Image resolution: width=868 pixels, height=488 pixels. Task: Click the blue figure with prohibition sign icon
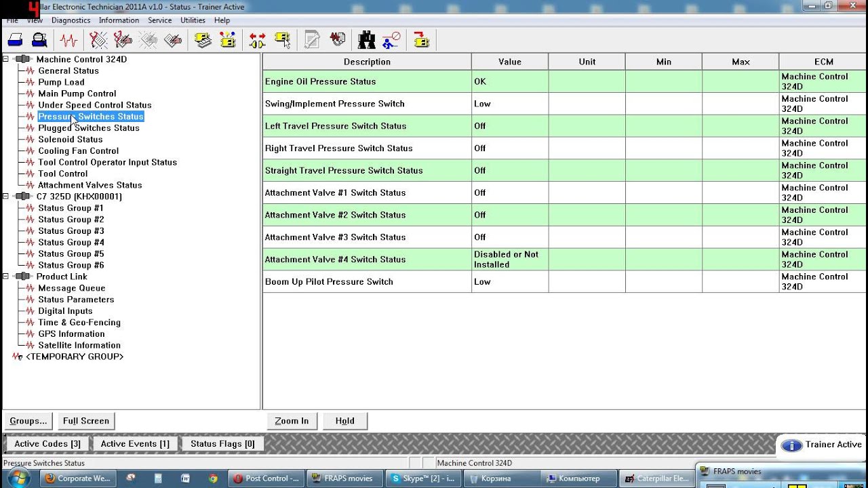(x=391, y=40)
